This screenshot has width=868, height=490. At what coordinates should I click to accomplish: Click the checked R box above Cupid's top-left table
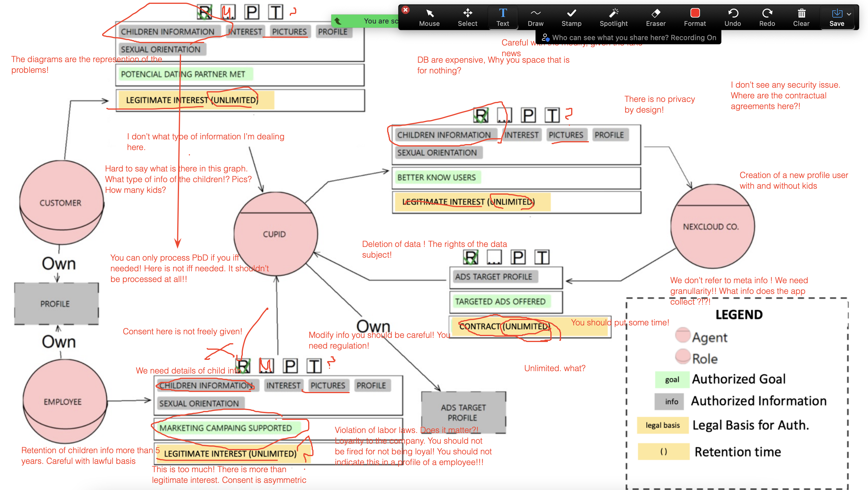pos(204,12)
